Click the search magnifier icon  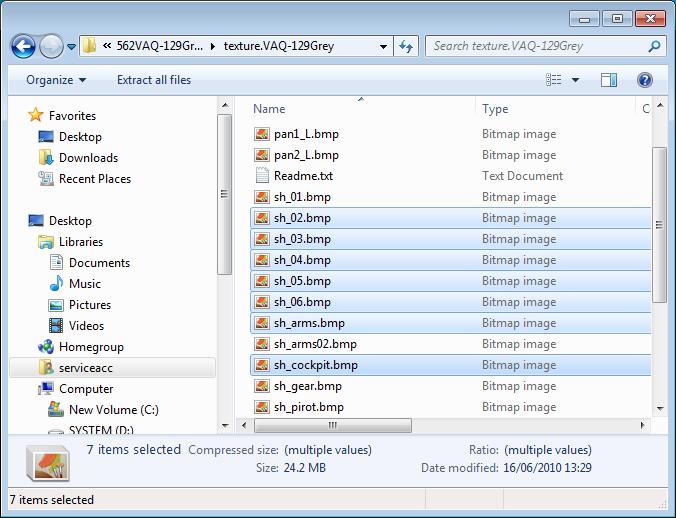(655, 46)
